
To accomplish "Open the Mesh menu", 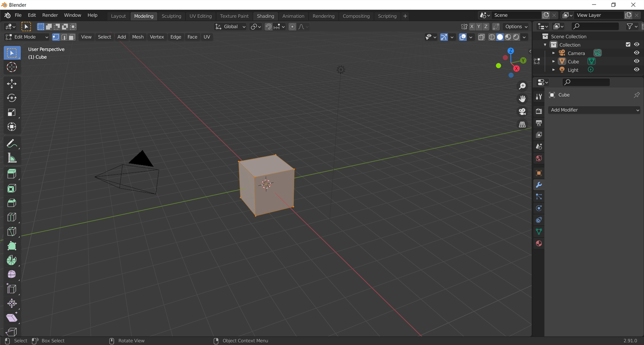I will [138, 37].
